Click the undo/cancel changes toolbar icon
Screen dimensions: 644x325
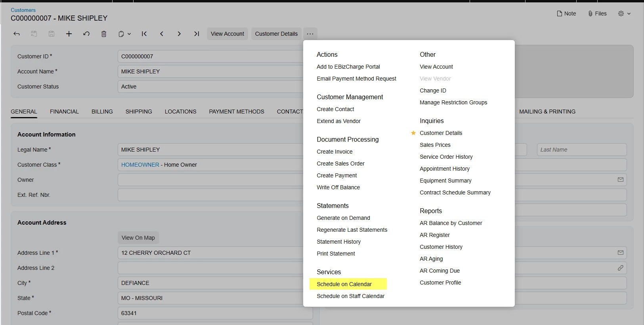pos(86,34)
